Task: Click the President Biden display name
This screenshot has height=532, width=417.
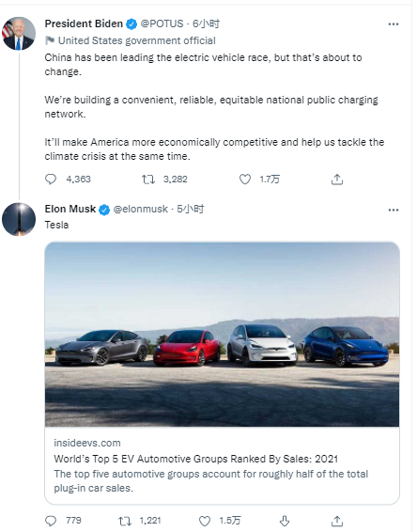Action: (84, 23)
